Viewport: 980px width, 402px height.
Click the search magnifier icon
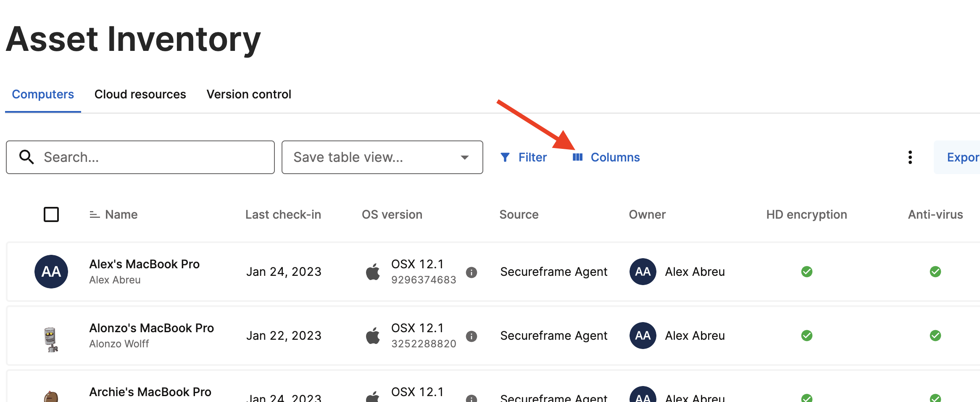coord(26,157)
